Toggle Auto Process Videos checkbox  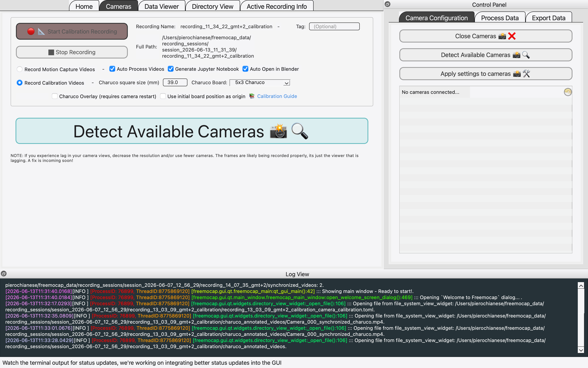pyautogui.click(x=112, y=69)
